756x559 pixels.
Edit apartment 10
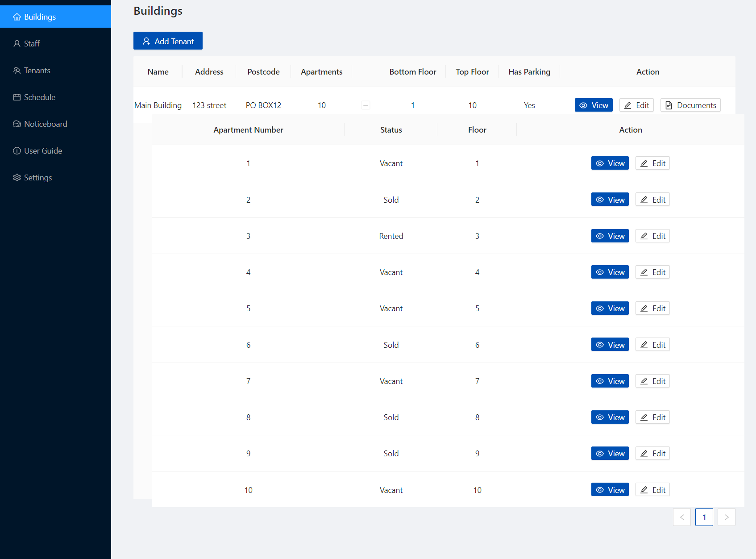[x=652, y=490]
